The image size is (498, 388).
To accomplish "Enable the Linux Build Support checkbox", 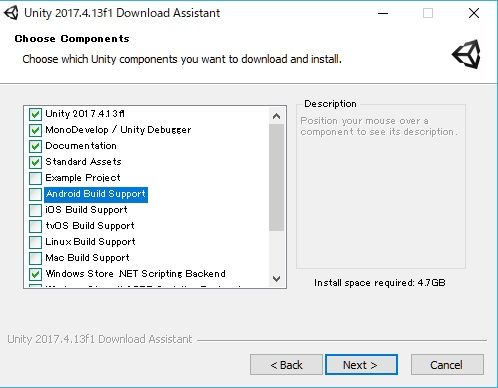I will pyautogui.click(x=35, y=242).
